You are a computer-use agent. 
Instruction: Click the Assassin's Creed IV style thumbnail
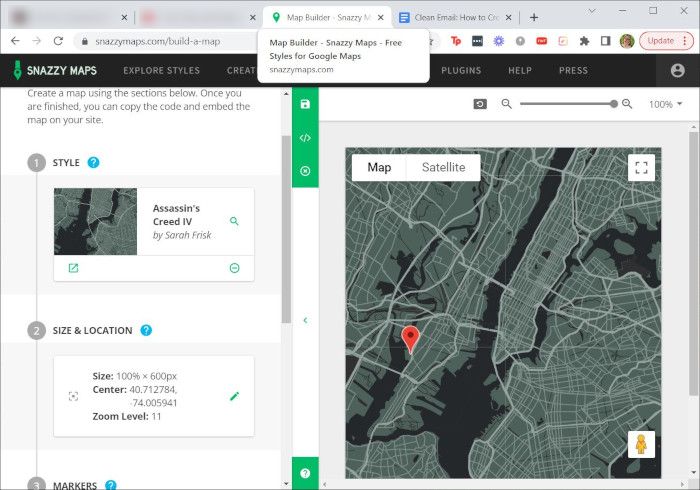(96, 221)
